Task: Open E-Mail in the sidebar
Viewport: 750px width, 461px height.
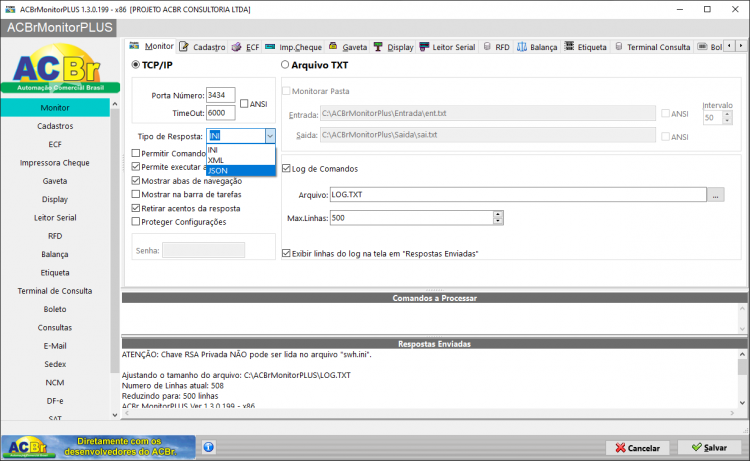Action: (55, 346)
